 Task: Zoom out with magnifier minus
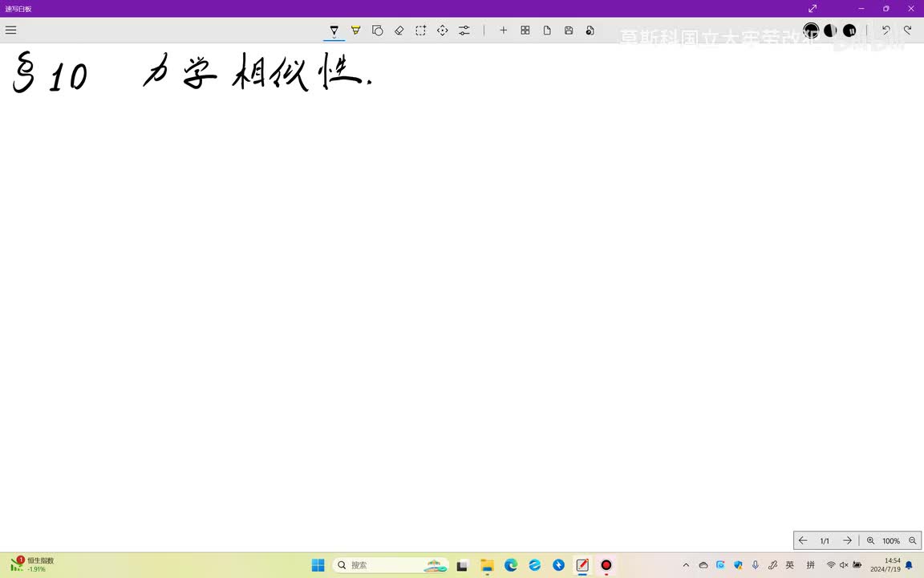pos(912,540)
